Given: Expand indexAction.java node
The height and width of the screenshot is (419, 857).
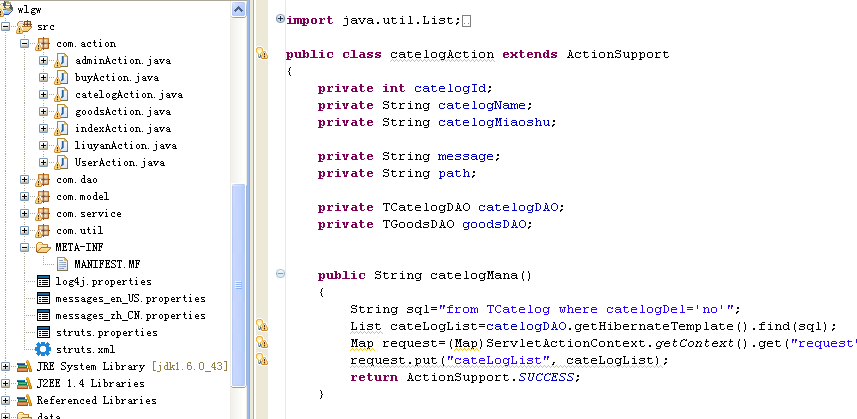Looking at the screenshot, I should (x=44, y=128).
